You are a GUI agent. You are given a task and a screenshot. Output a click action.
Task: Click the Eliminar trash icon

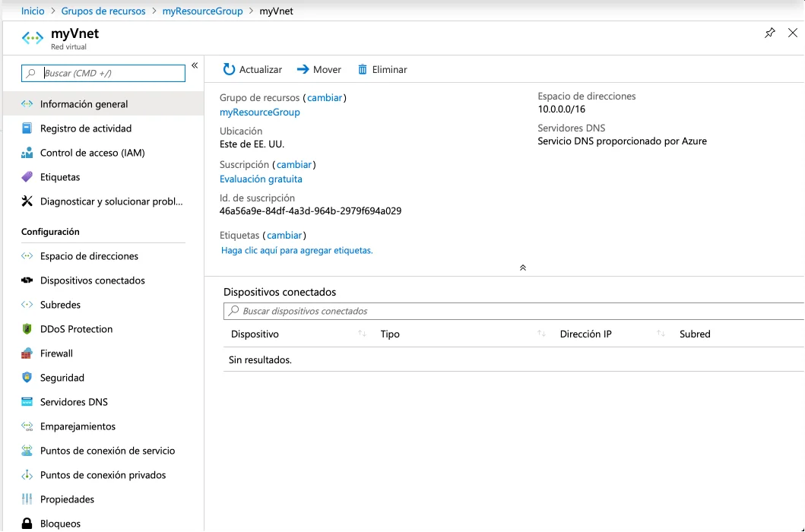click(x=363, y=69)
